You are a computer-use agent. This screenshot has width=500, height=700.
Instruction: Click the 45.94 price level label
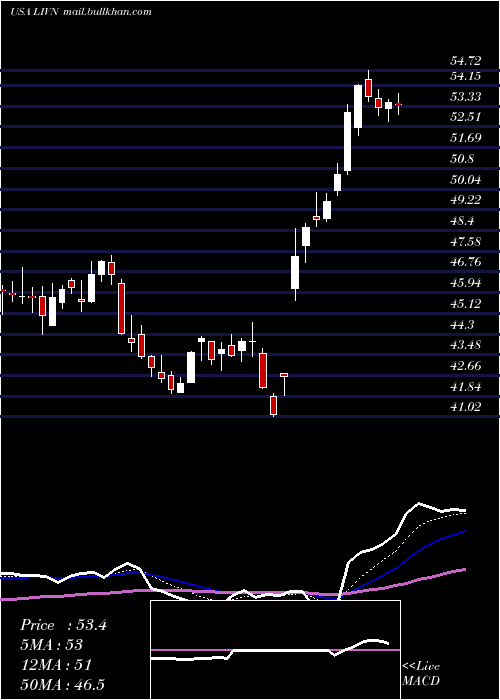coord(466,283)
